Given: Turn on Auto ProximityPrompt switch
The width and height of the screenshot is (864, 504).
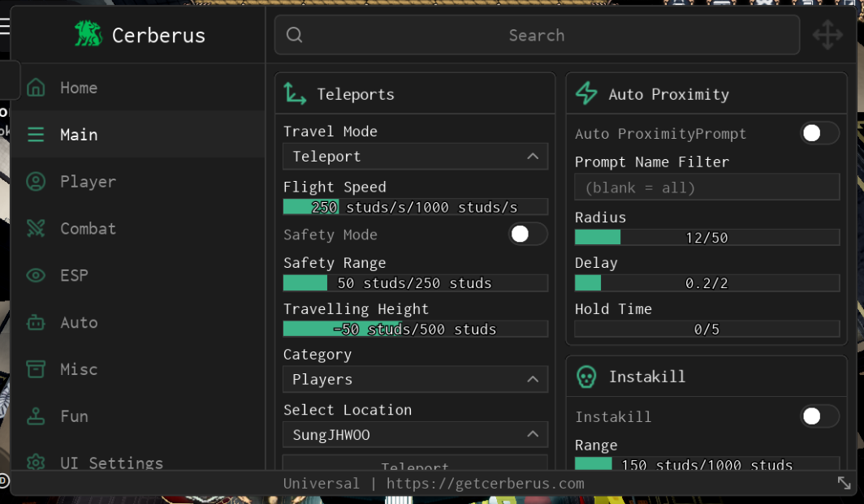Looking at the screenshot, I should tap(819, 134).
